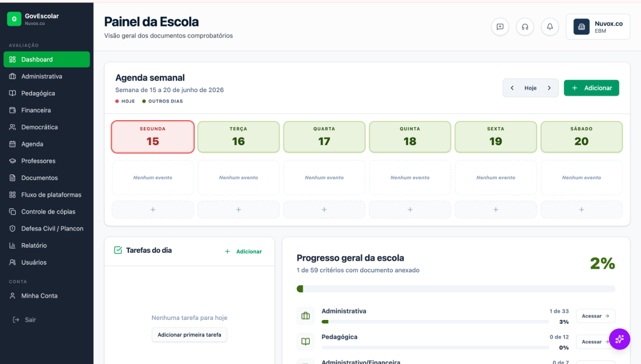Open the notifications bell icon
Viewport: 641px width, 364px height.
pos(550,27)
